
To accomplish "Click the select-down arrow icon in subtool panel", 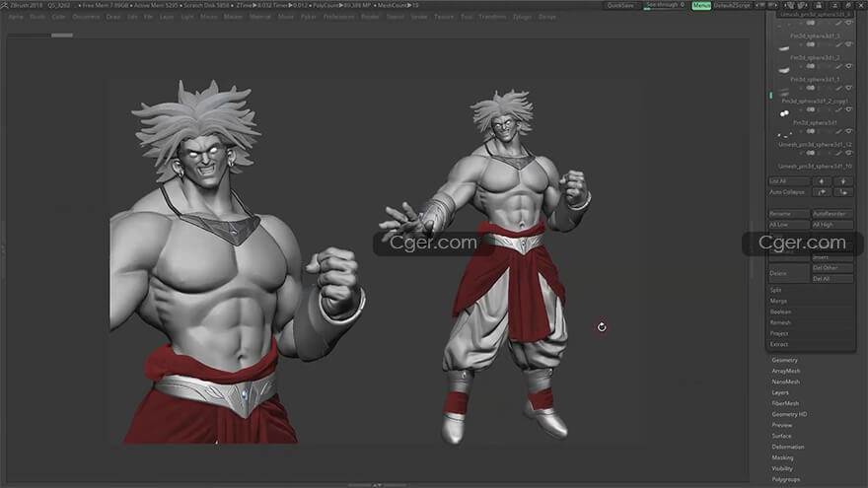I will (x=844, y=181).
